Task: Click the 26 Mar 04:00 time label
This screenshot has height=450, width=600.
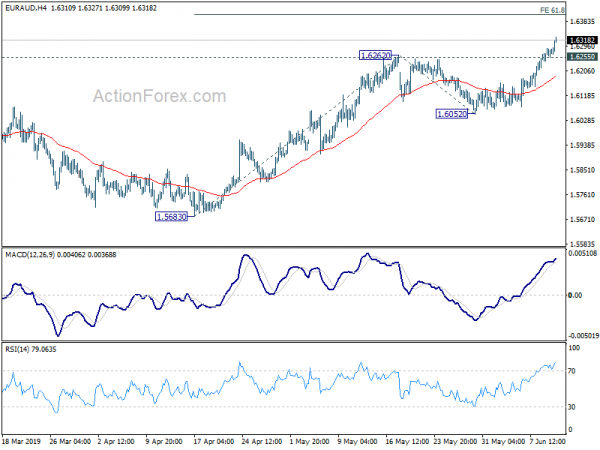Action: [x=70, y=442]
